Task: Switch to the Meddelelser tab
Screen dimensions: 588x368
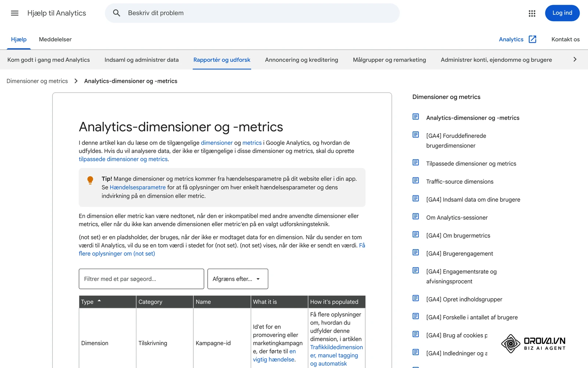Action: (x=55, y=39)
